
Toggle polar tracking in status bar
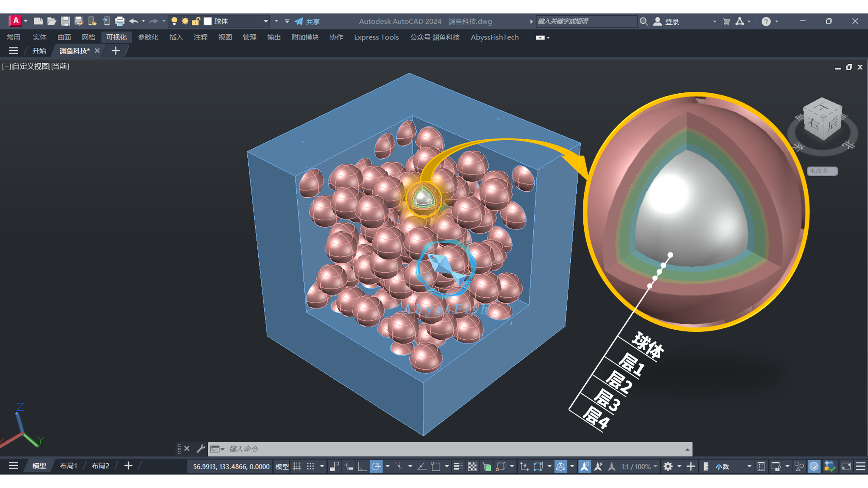[x=376, y=466]
